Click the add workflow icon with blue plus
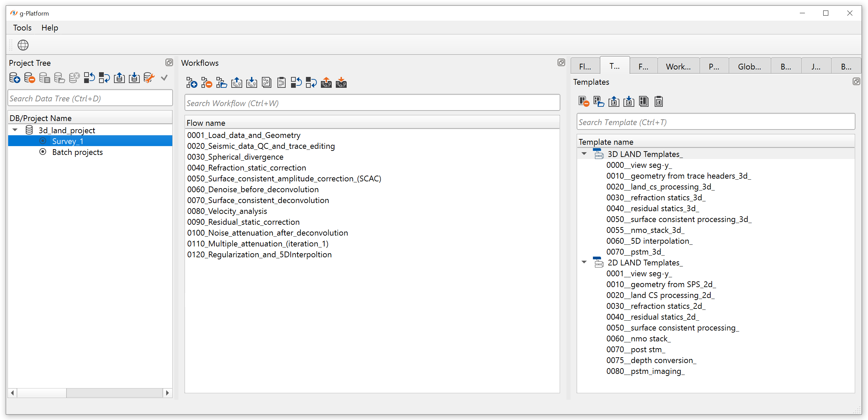Image resolution: width=868 pixels, height=420 pixels. coord(192,83)
